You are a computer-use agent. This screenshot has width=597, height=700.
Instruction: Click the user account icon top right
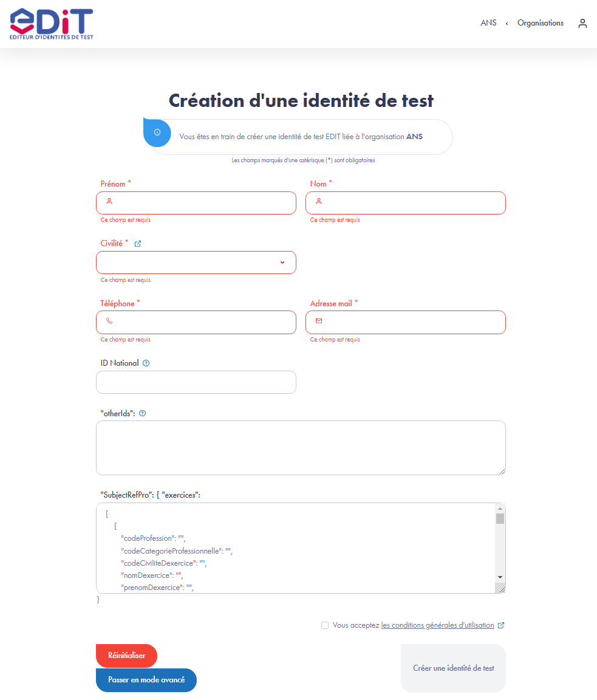(x=582, y=22)
